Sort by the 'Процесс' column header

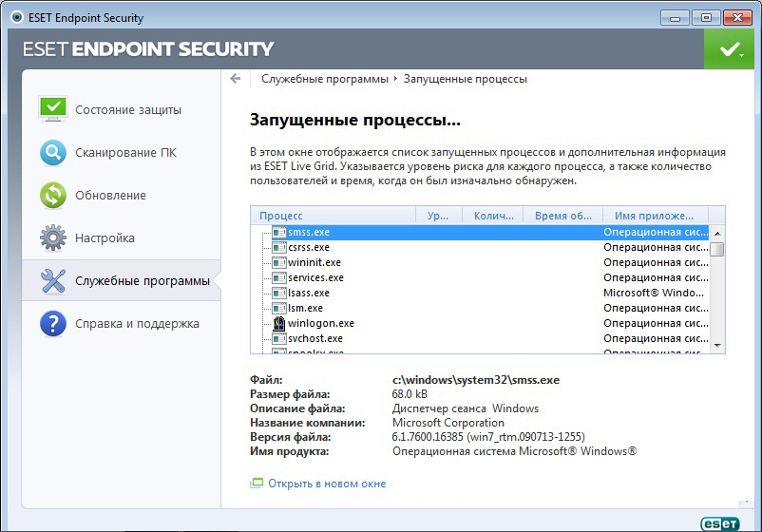333,216
